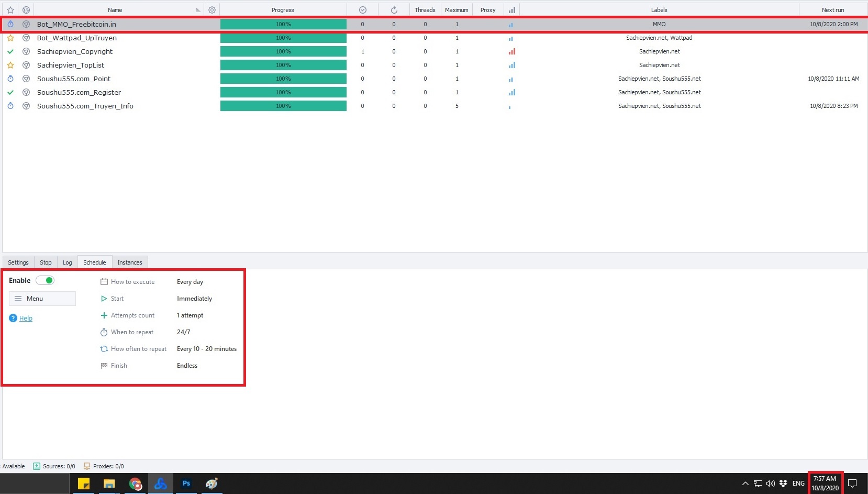This screenshot has height=494, width=868.
Task: Select the Schedule tab
Action: [x=95, y=262]
